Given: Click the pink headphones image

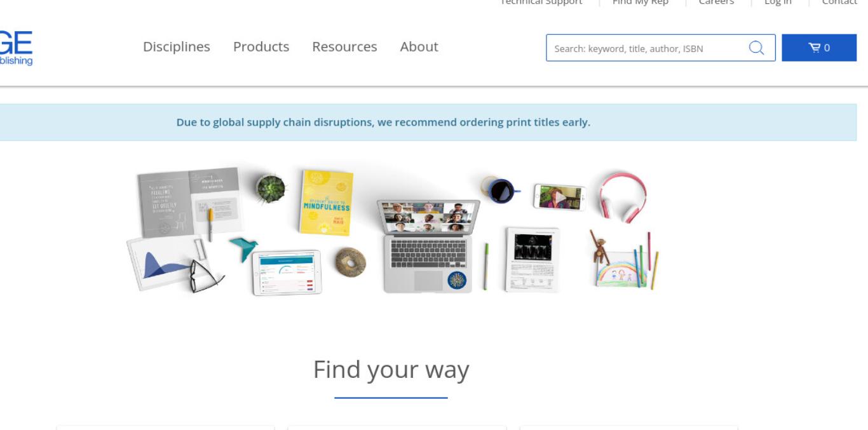Looking at the screenshot, I should [x=623, y=195].
